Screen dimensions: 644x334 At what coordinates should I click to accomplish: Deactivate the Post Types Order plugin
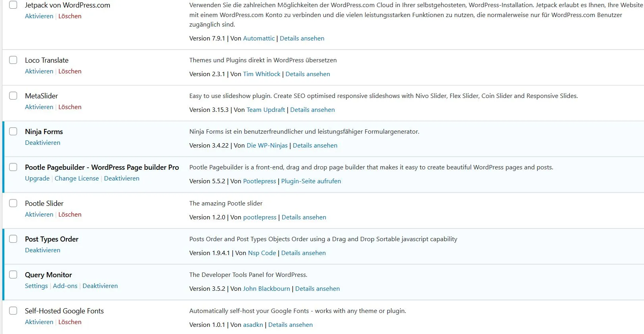pos(42,250)
